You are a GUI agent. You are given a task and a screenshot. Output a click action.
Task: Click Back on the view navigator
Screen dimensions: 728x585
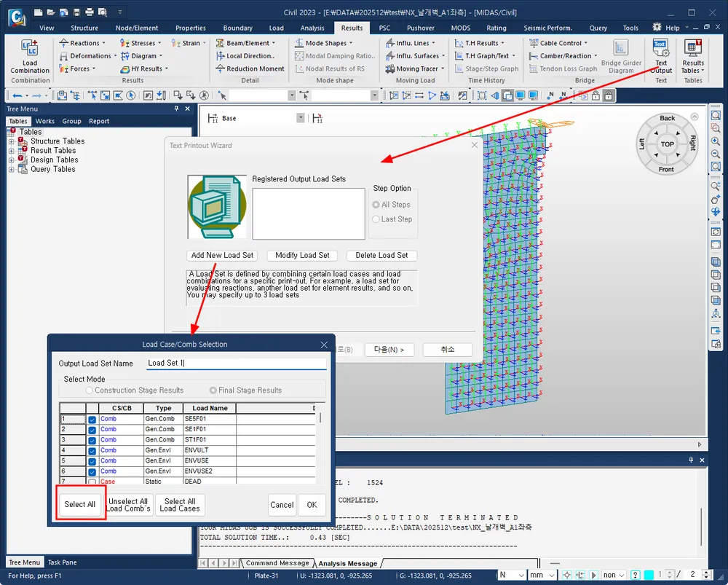667,118
